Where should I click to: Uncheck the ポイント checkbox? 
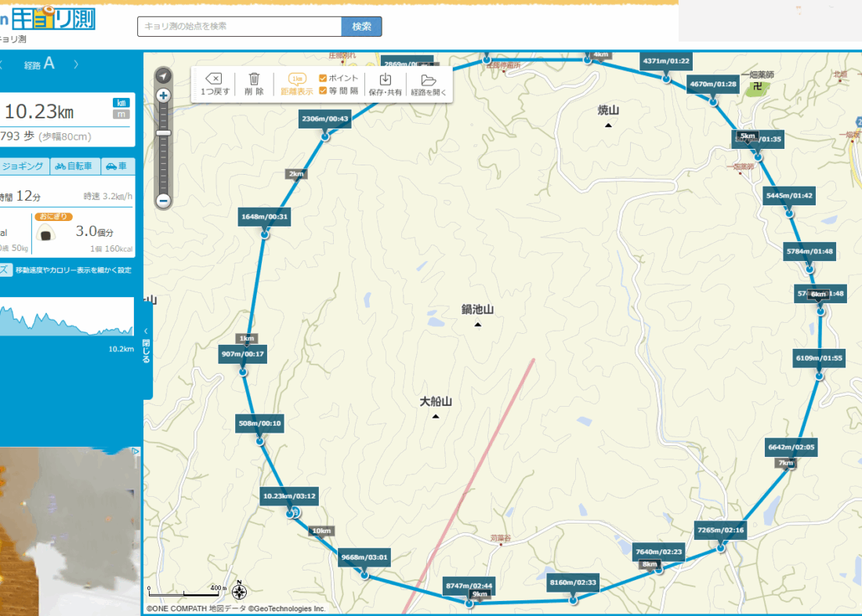coord(323,78)
